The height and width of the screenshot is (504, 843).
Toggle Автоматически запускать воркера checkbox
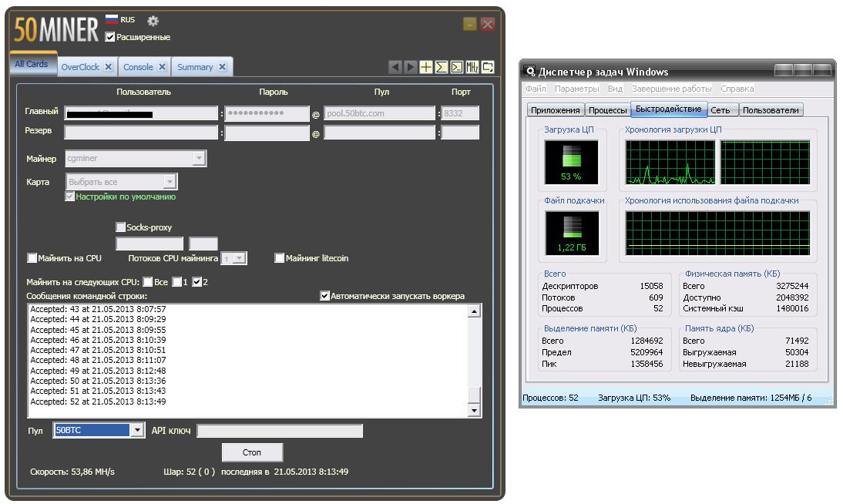[324, 296]
